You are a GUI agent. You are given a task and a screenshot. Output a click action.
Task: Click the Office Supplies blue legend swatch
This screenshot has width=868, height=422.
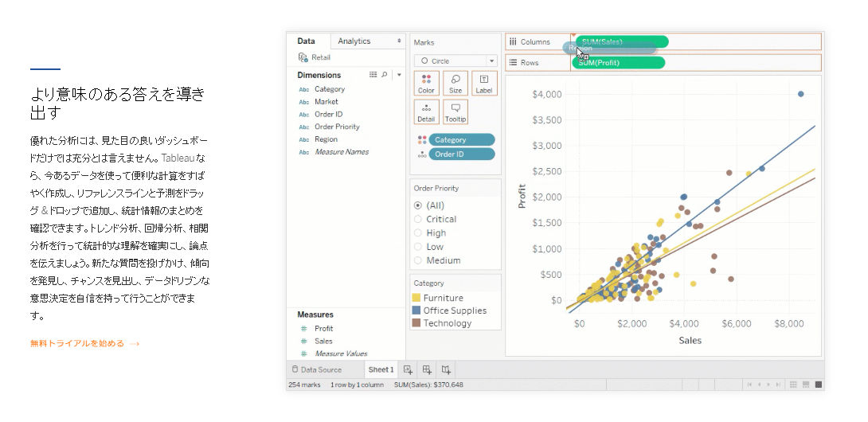click(x=416, y=311)
